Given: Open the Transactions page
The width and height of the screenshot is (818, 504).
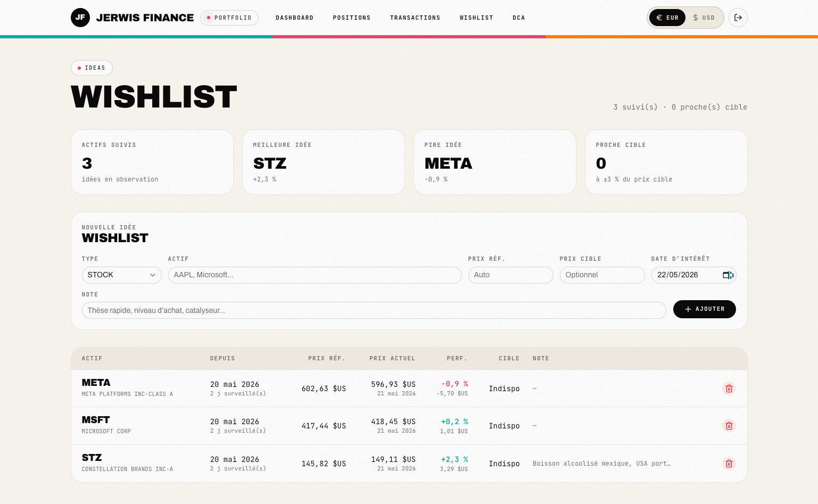Looking at the screenshot, I should click(x=415, y=18).
